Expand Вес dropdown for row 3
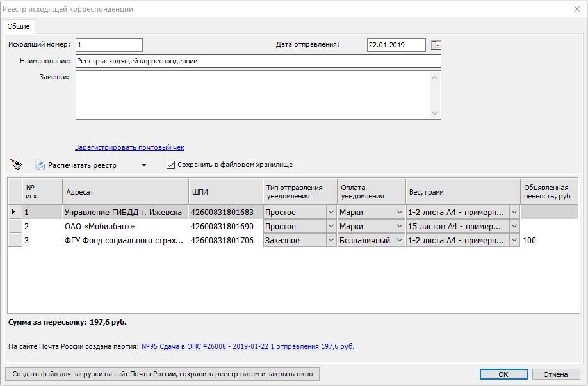The image size is (588, 386). coord(514,241)
